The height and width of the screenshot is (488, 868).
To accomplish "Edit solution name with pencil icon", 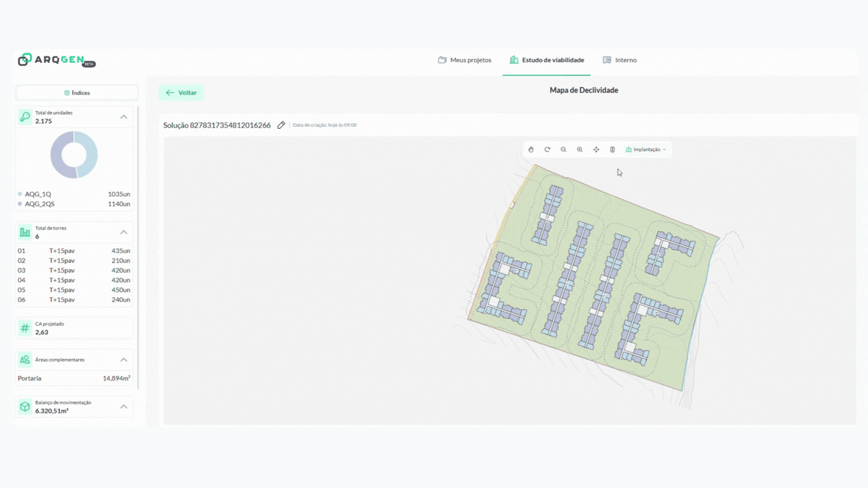I will (281, 125).
